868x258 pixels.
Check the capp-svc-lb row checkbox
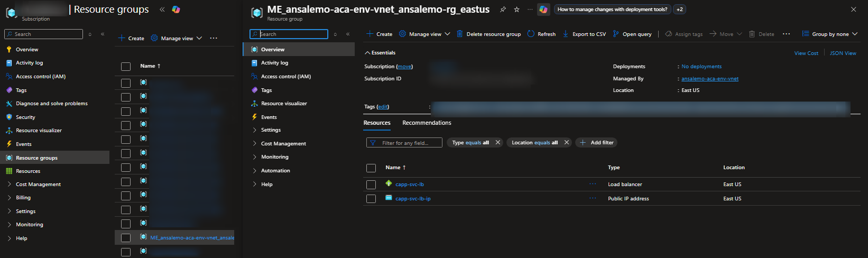click(x=371, y=185)
